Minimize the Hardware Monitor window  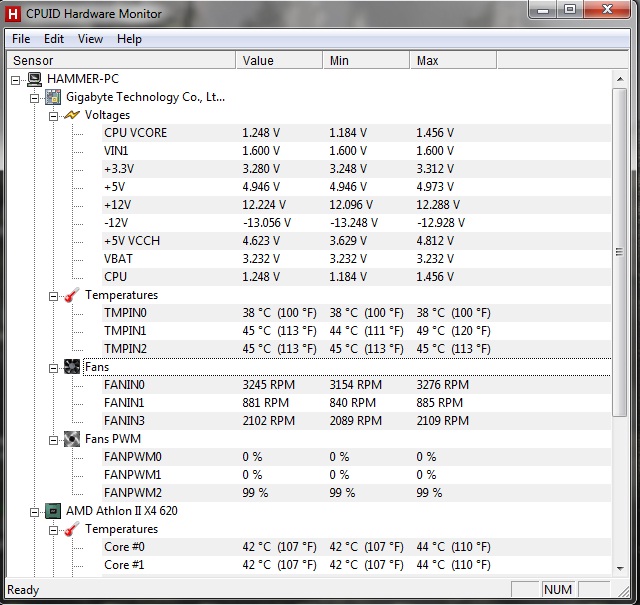point(543,10)
